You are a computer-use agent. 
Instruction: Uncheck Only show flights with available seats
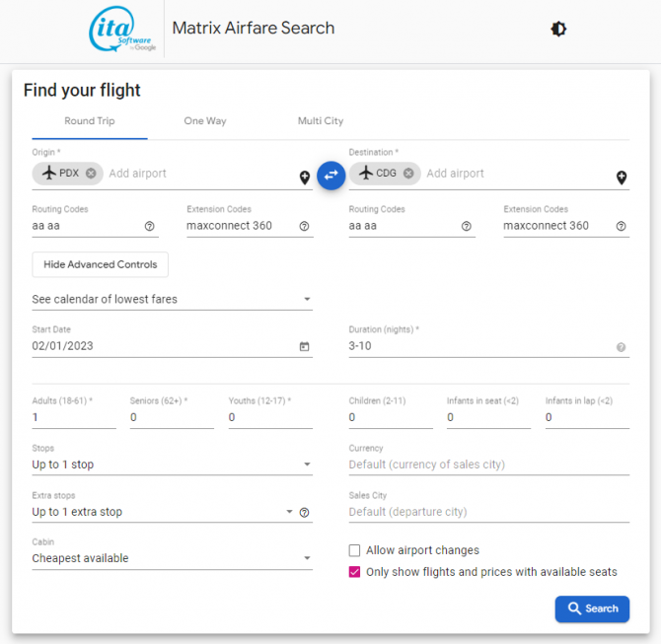tap(355, 572)
